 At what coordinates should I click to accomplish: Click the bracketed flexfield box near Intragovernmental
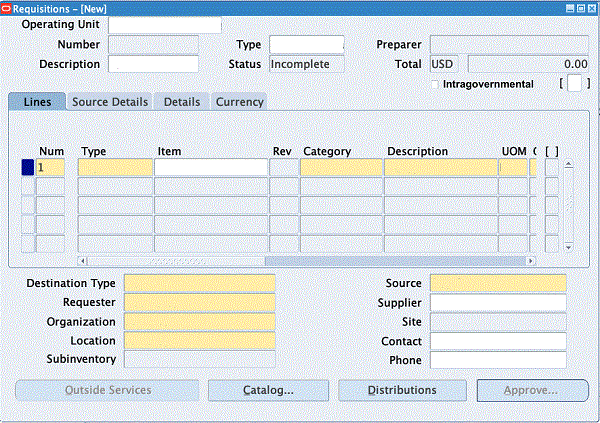click(574, 83)
